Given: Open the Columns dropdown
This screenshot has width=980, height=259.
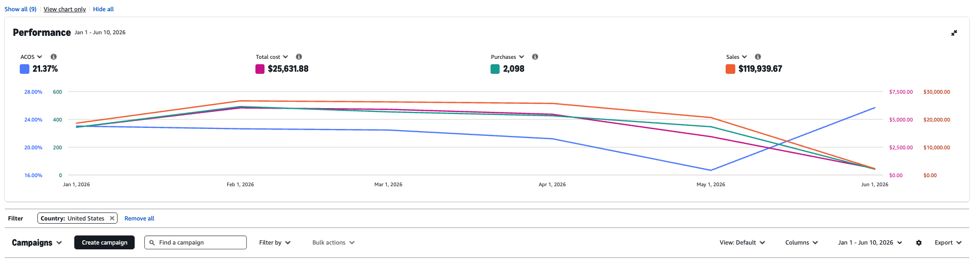Looking at the screenshot, I should pos(802,243).
